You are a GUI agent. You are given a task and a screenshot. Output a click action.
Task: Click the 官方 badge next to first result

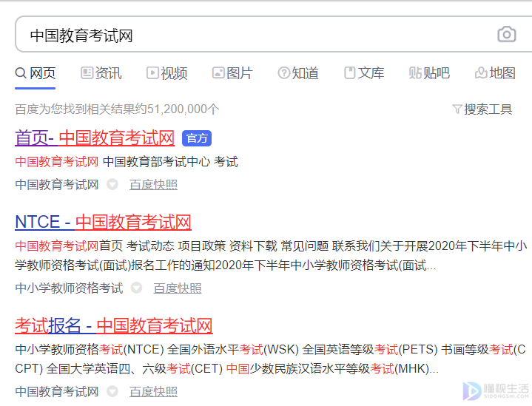pos(197,138)
